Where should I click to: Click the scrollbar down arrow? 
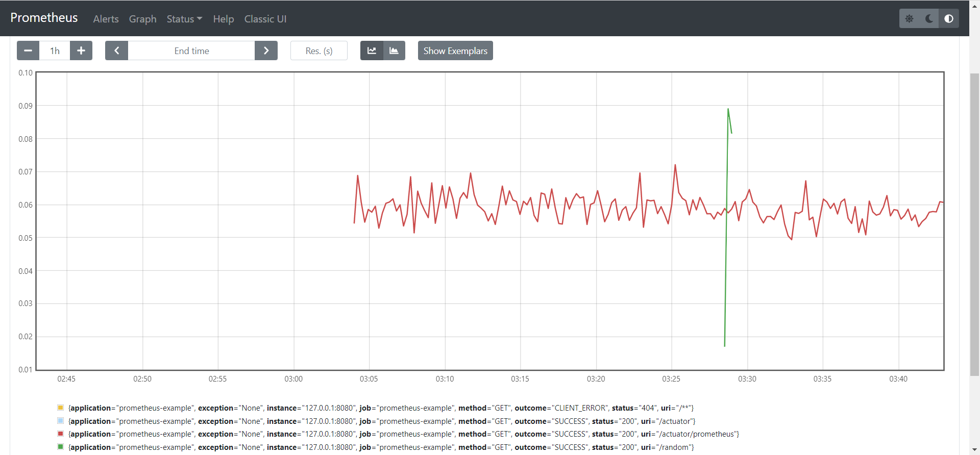(974, 450)
